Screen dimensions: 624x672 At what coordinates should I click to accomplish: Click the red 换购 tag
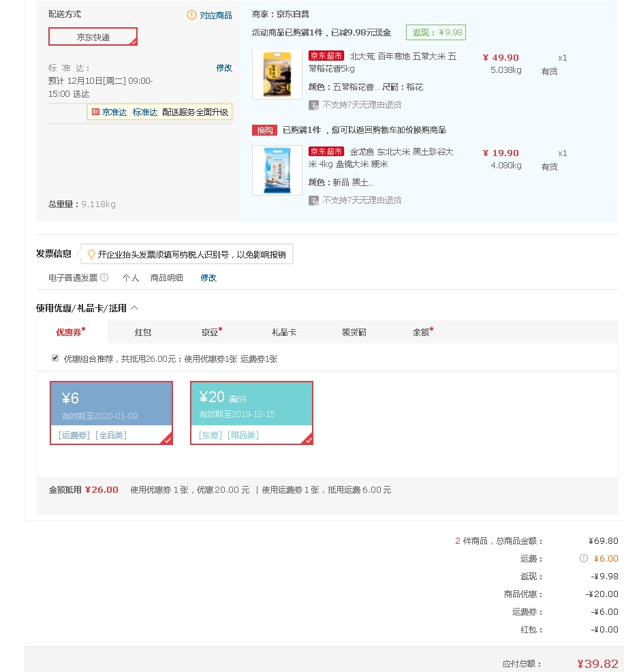pos(265,130)
